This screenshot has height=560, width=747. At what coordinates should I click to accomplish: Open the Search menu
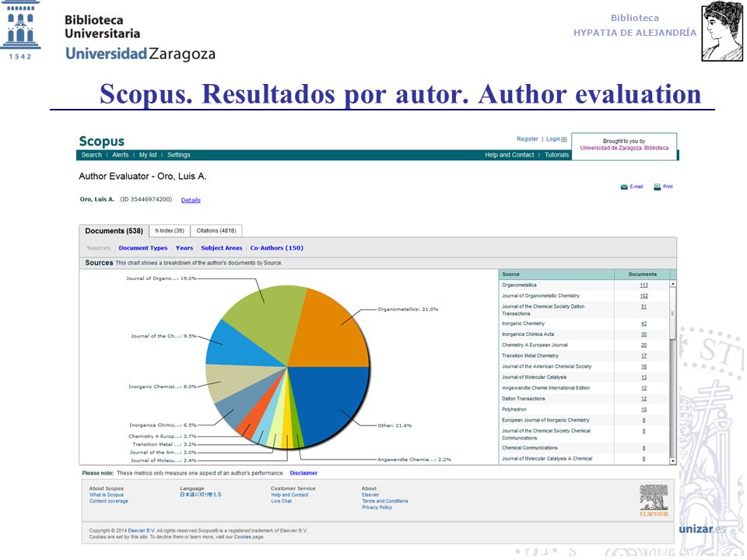(x=92, y=155)
